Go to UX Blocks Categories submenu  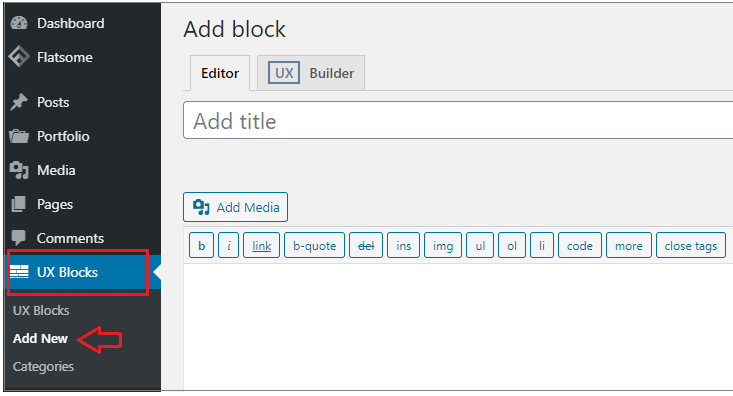point(43,367)
